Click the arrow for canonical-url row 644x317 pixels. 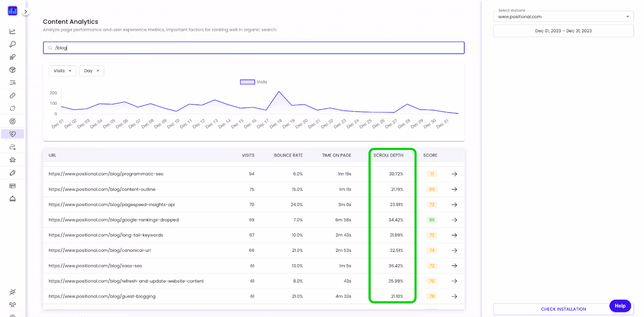tap(454, 251)
